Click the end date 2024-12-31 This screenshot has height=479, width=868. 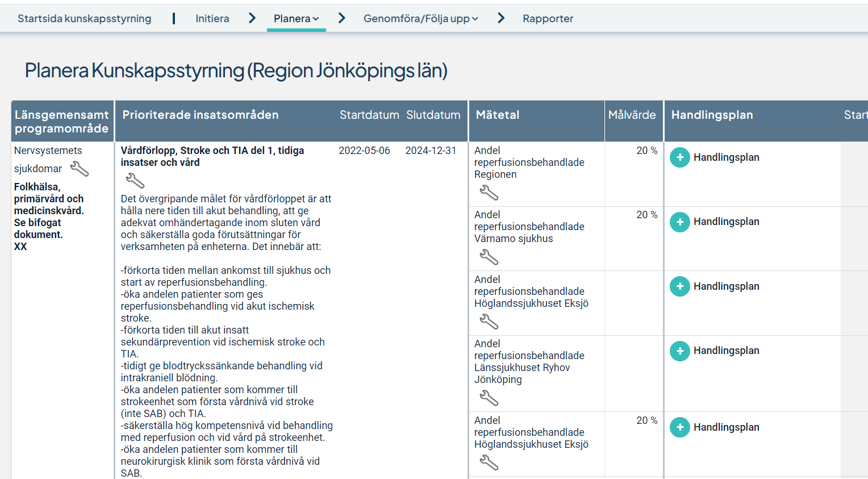click(431, 151)
